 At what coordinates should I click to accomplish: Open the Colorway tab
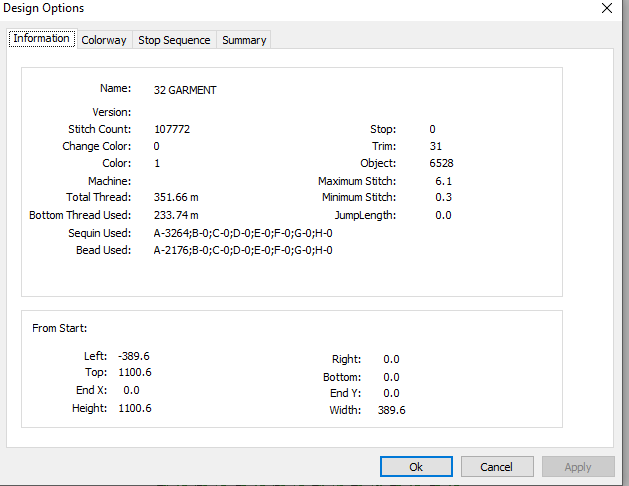coord(104,40)
